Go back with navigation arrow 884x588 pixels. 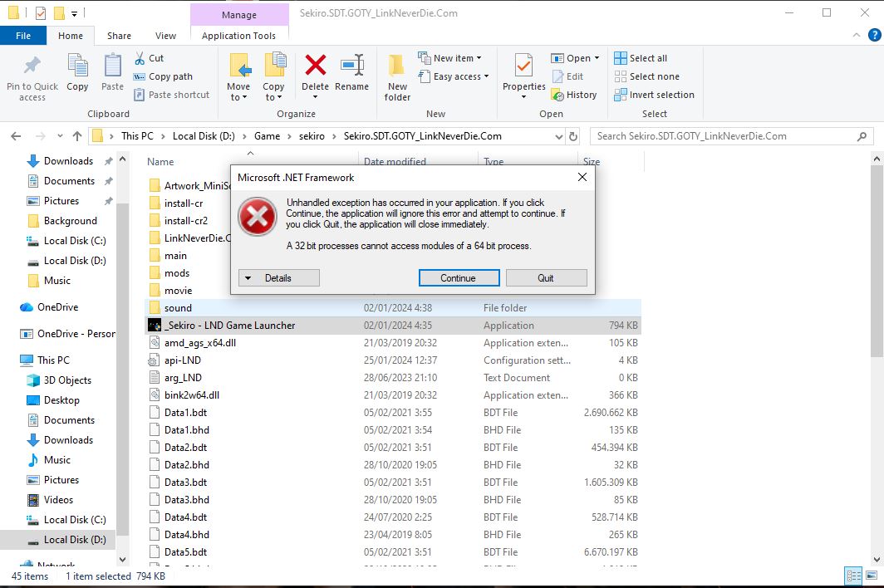[16, 136]
